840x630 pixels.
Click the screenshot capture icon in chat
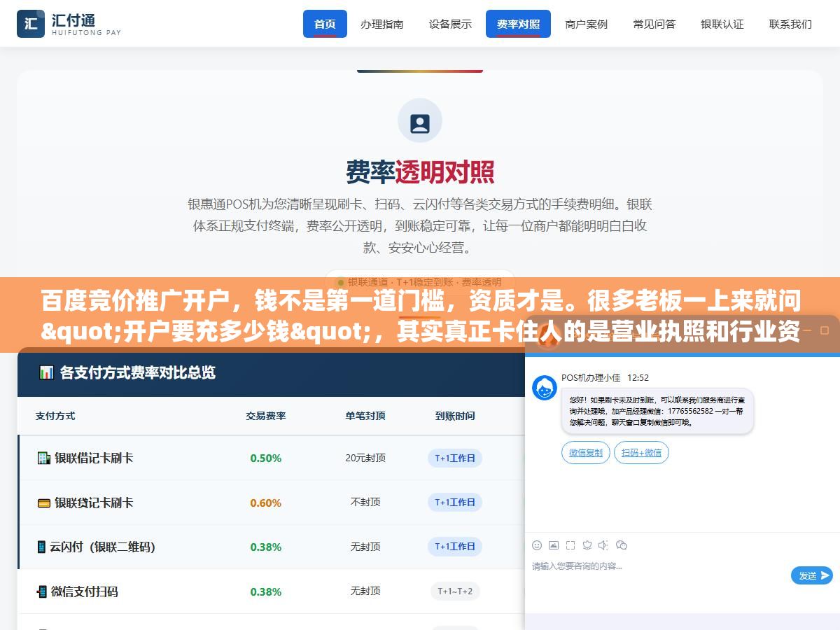tap(570, 545)
